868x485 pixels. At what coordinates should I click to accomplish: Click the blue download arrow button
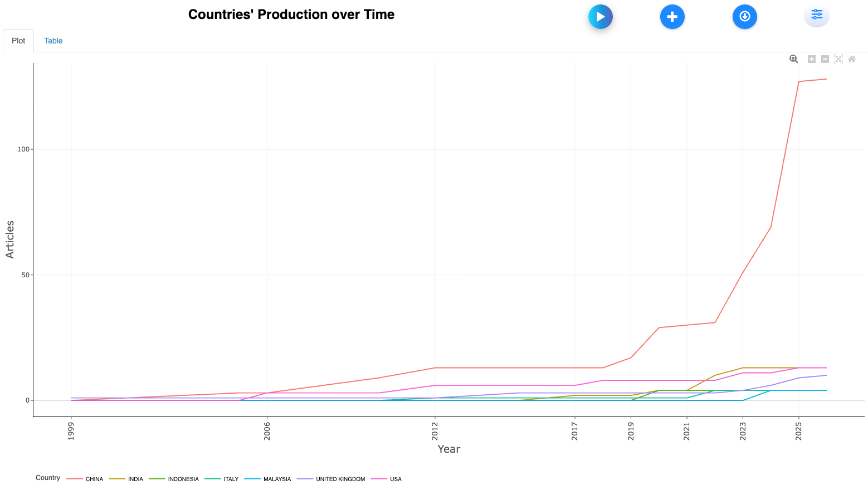click(744, 17)
